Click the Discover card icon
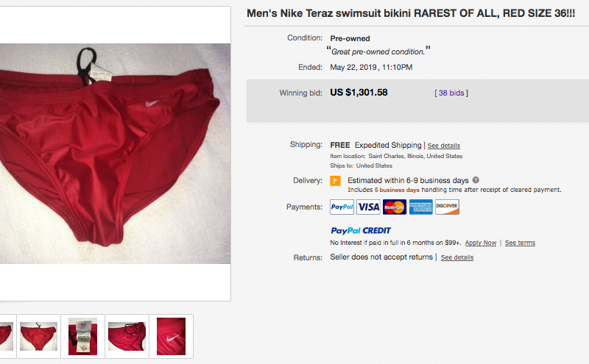 coord(447,207)
